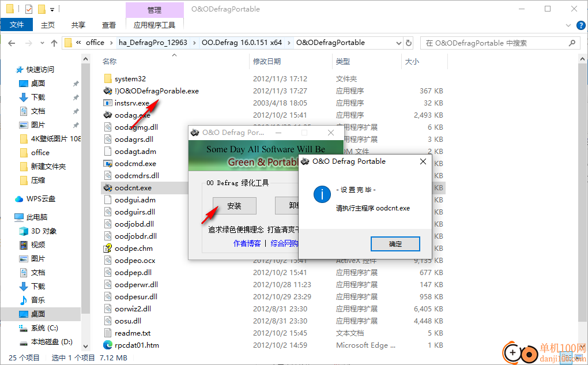Select the oodpeo.ocx file
This screenshot has width=588, height=365.
[x=135, y=260]
